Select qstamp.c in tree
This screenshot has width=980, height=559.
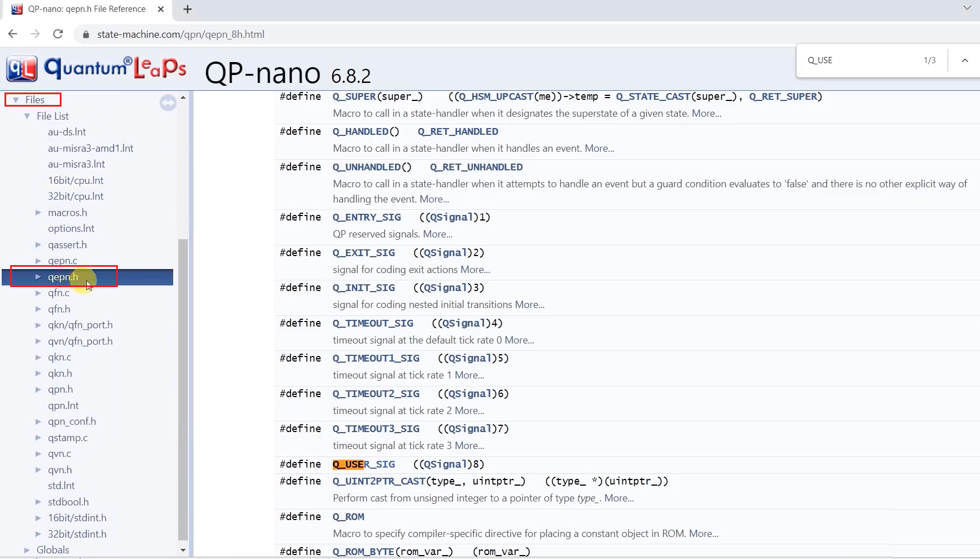click(x=68, y=438)
